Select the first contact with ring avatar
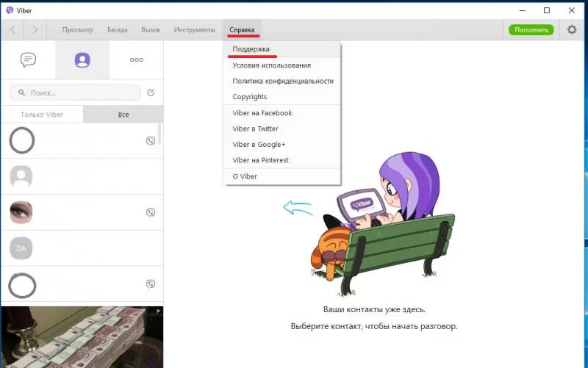Viewport: 588px width, 368px height. pyautogui.click(x=82, y=141)
